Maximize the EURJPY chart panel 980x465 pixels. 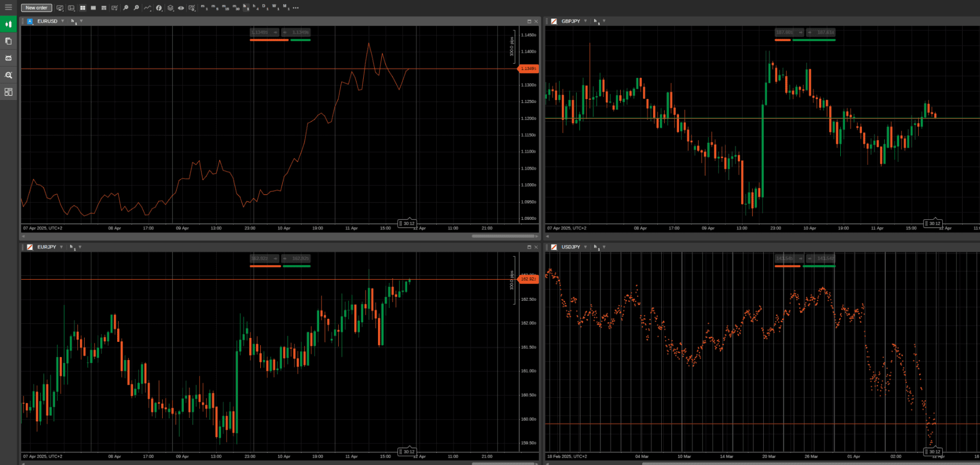529,247
